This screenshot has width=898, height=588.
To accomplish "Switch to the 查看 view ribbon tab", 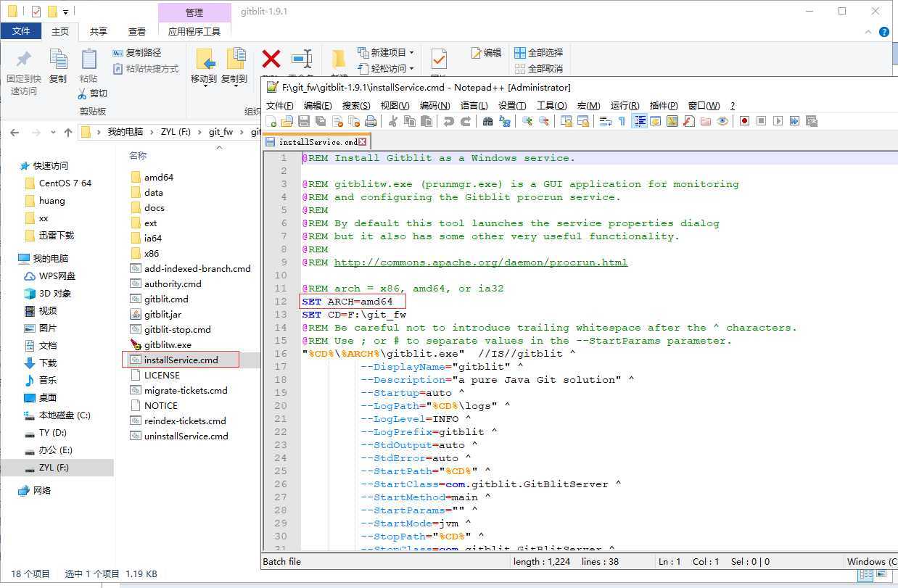I will (137, 31).
